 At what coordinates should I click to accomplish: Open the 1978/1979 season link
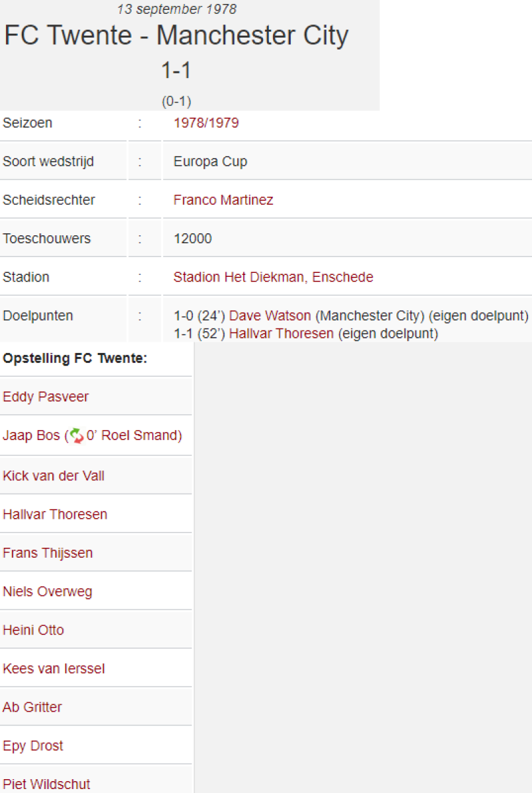pyautogui.click(x=206, y=123)
